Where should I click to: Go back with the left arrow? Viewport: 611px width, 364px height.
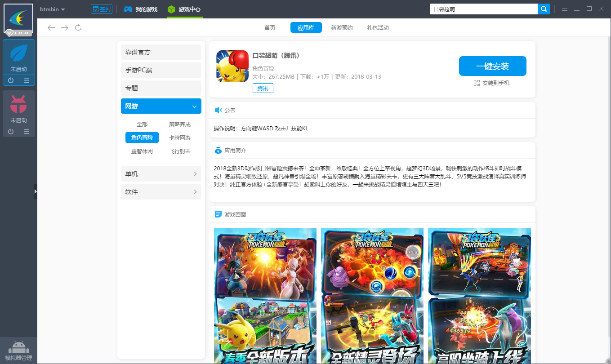pos(51,28)
